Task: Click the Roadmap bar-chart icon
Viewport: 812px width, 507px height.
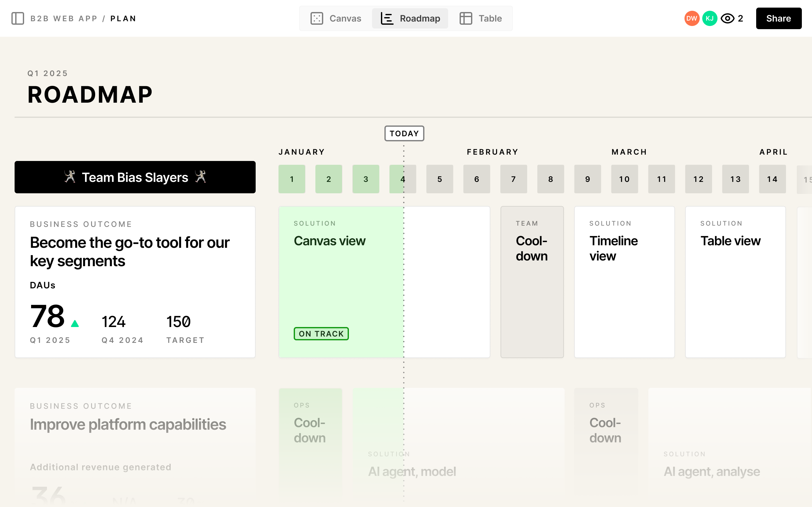Action: tap(386, 18)
